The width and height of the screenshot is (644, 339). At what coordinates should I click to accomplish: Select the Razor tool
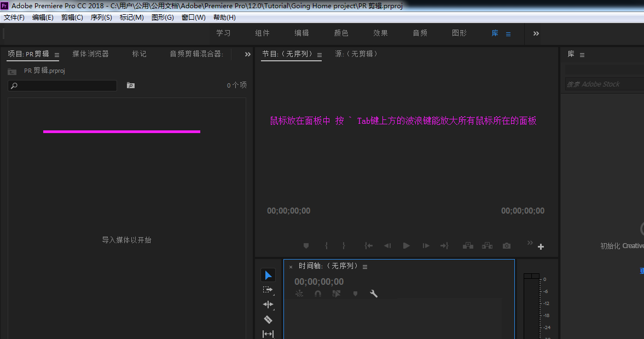point(268,319)
